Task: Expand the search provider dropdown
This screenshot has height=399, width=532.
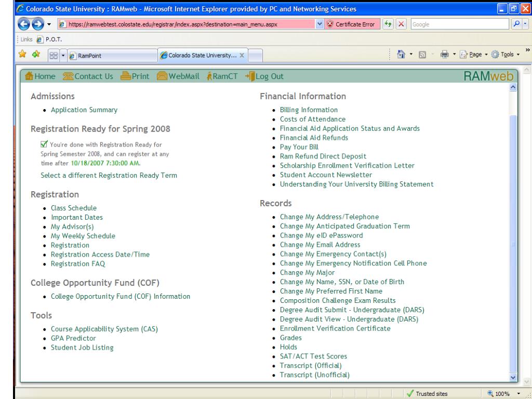Action: click(525, 24)
